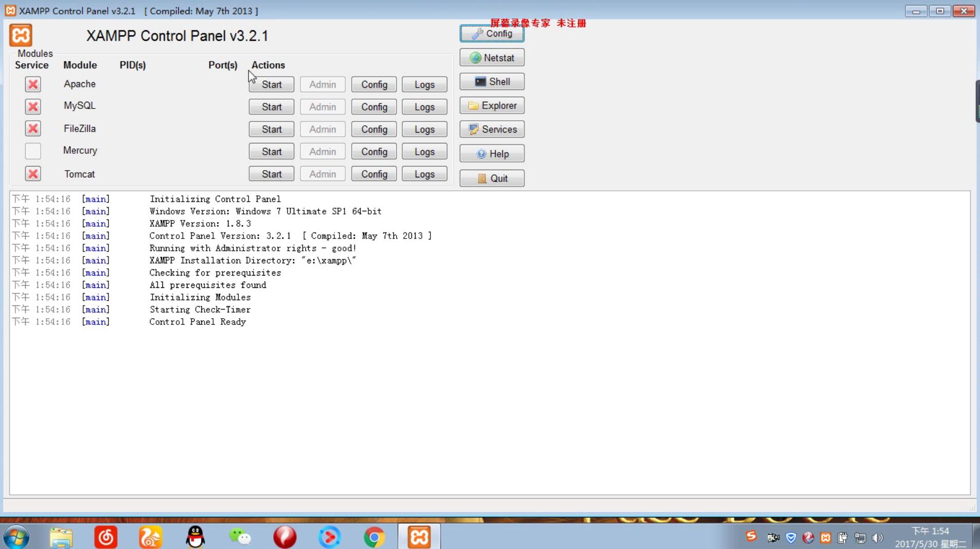Click the Mercury Admin button
The height and width of the screenshot is (549, 980).
pos(323,152)
